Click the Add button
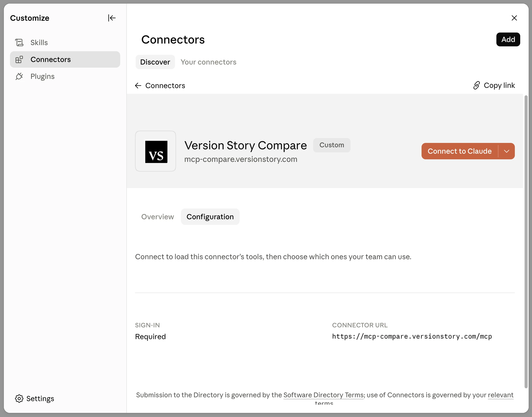This screenshot has width=532, height=417. pos(508,39)
